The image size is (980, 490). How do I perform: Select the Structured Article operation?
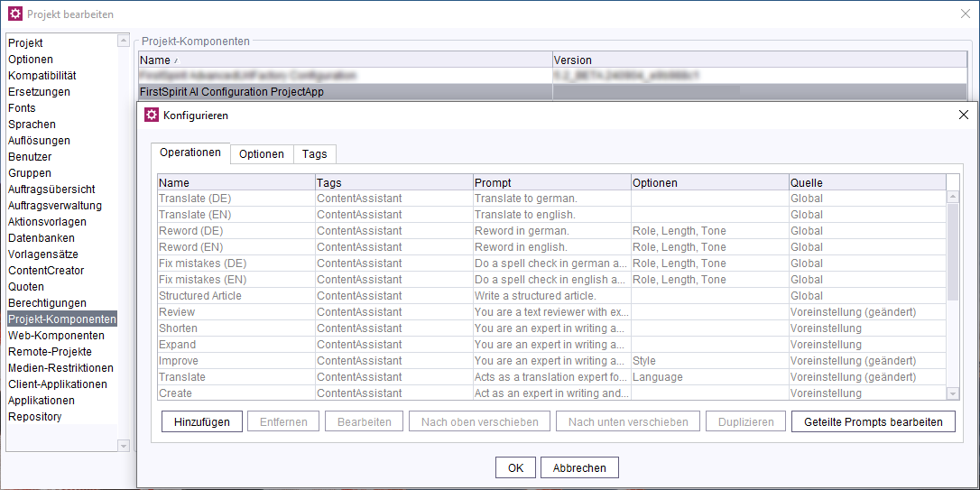point(552,296)
